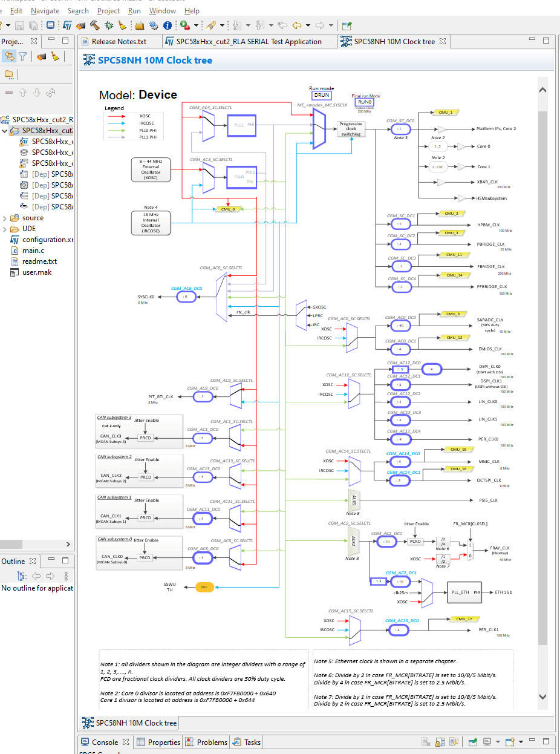
Task: Toggle Scroll Lock in the Console view
Action: coord(439,741)
